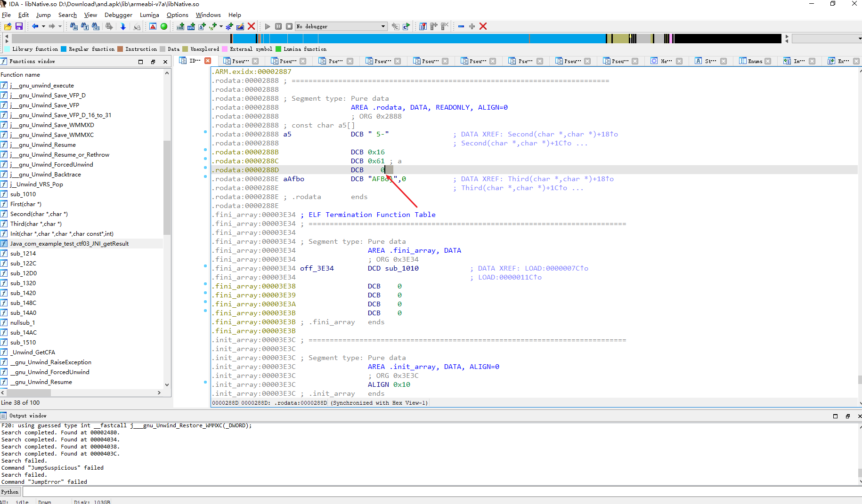Click the red X undefine icon
This screenshot has width=862, height=504.
tap(252, 26)
